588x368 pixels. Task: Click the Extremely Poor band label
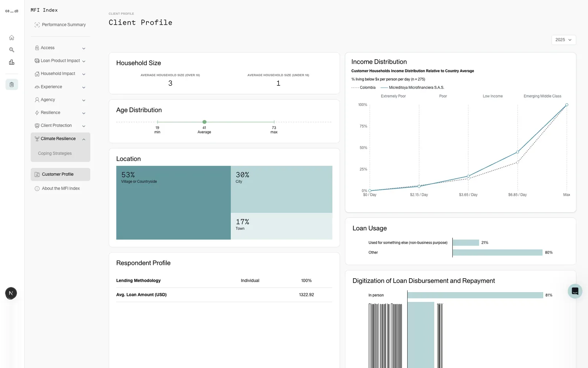393,96
